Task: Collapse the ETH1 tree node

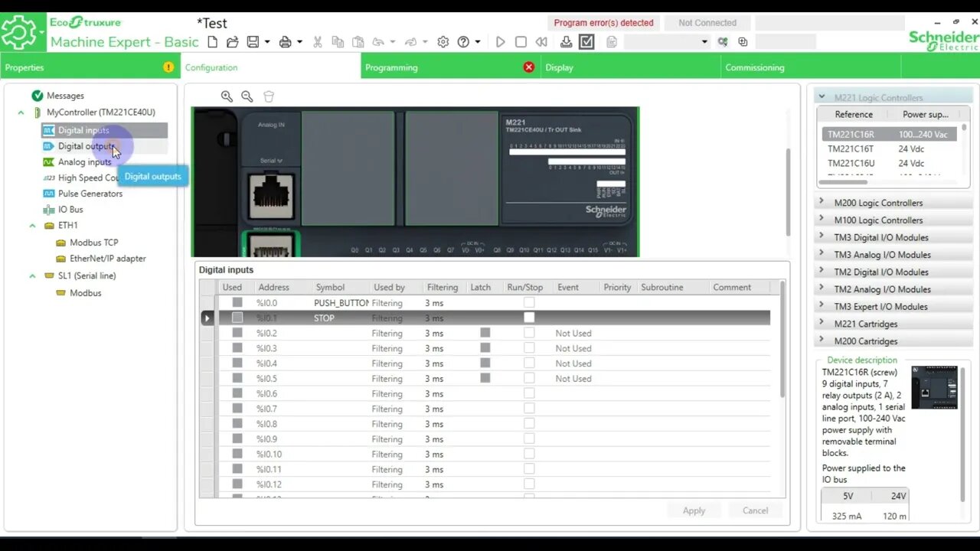Action: tap(32, 226)
